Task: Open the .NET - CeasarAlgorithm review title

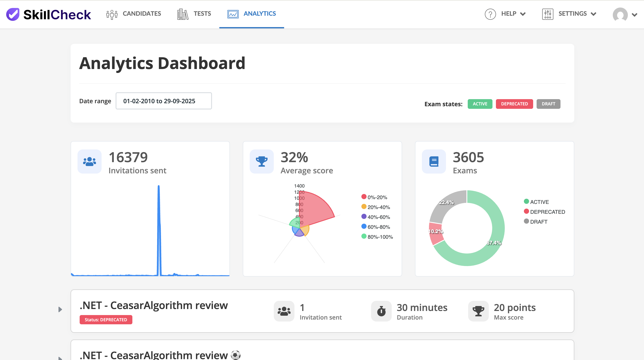Action: [153, 305]
